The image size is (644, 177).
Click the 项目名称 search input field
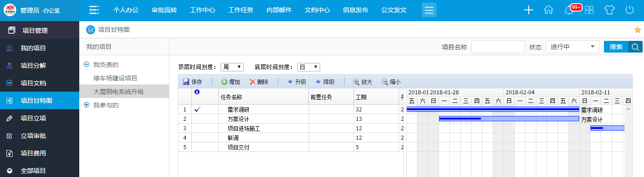point(498,47)
